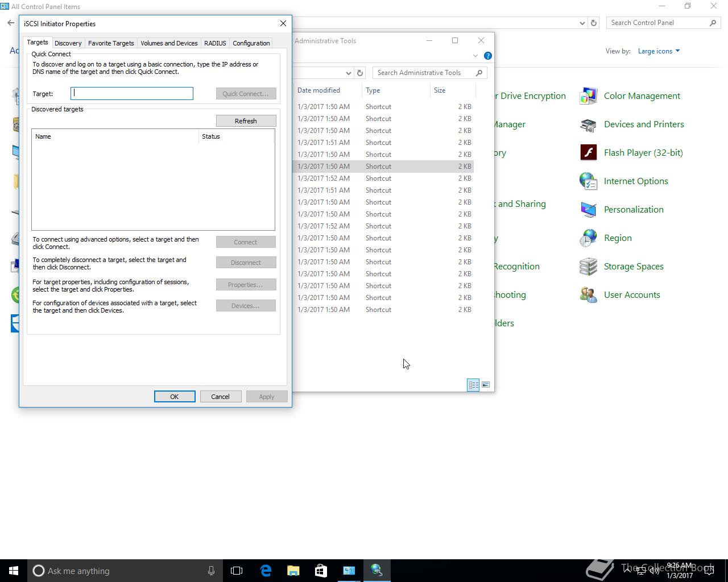The width and height of the screenshot is (728, 582).
Task: Open File Explorer from the taskbar
Action: click(x=293, y=571)
